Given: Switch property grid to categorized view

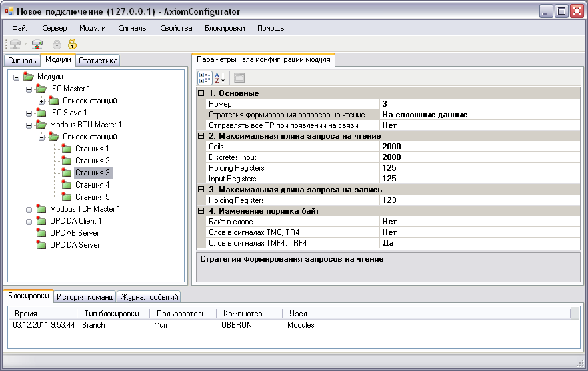Looking at the screenshot, I should point(205,77).
